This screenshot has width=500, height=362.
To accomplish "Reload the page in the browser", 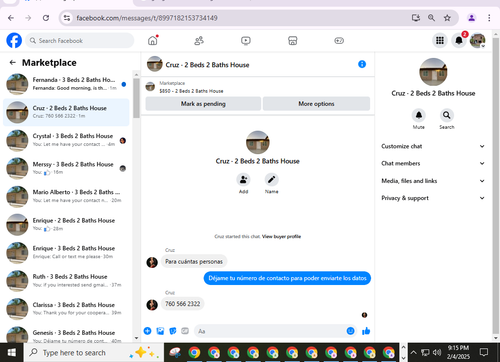I will pos(46,18).
